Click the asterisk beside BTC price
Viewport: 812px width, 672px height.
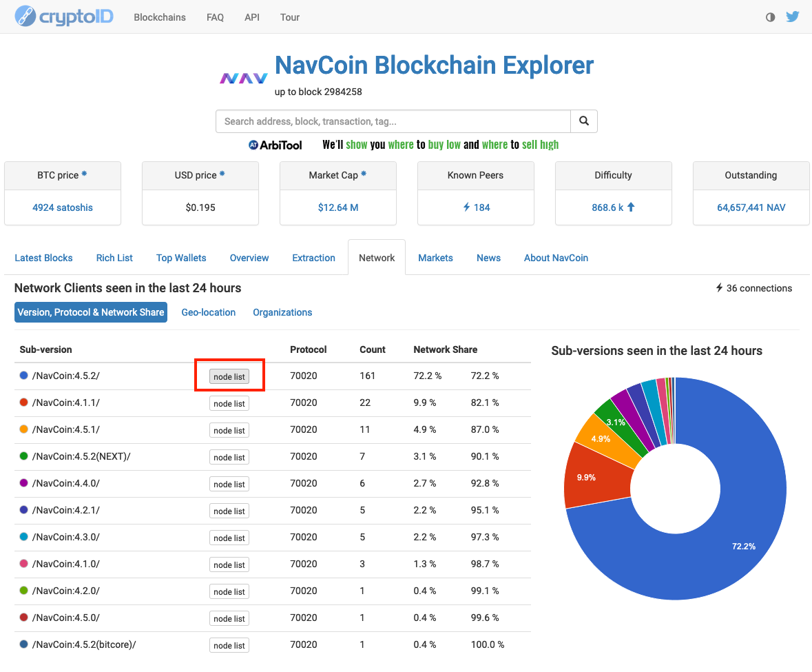pos(84,174)
